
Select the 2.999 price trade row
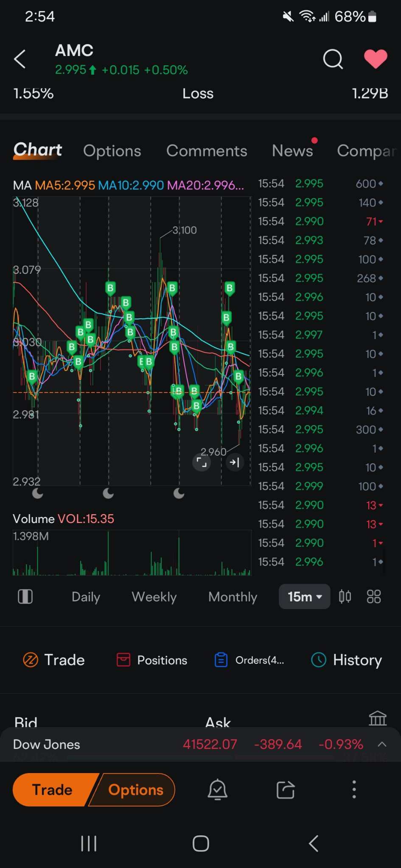tap(321, 486)
